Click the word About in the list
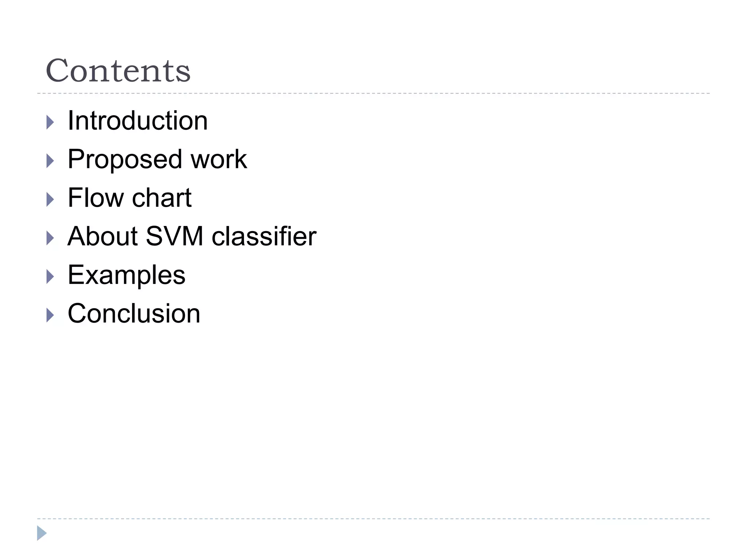Screen dimensions: 747x560 102,237
